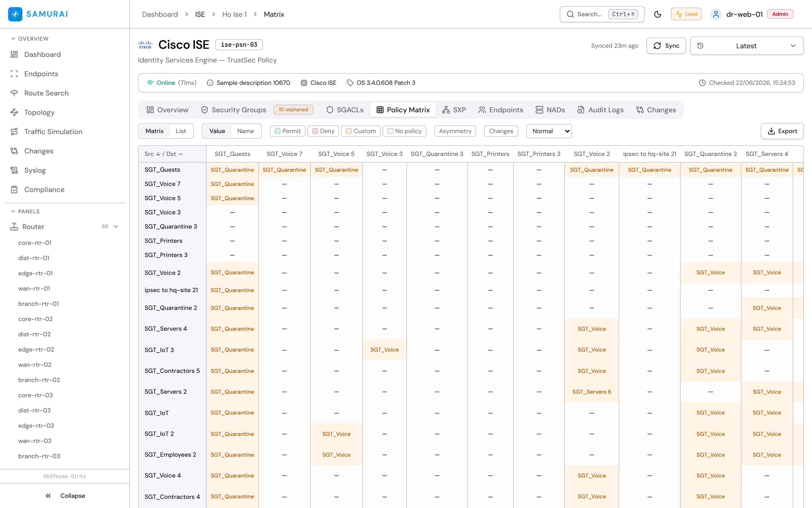Click the Router panel icon

[14, 227]
